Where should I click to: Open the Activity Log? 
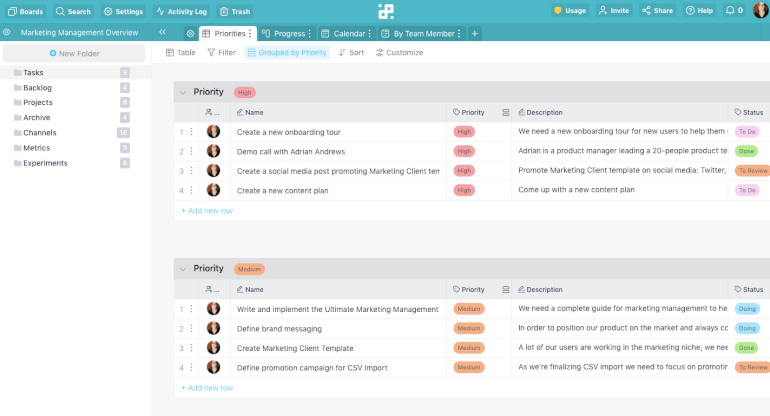point(180,11)
